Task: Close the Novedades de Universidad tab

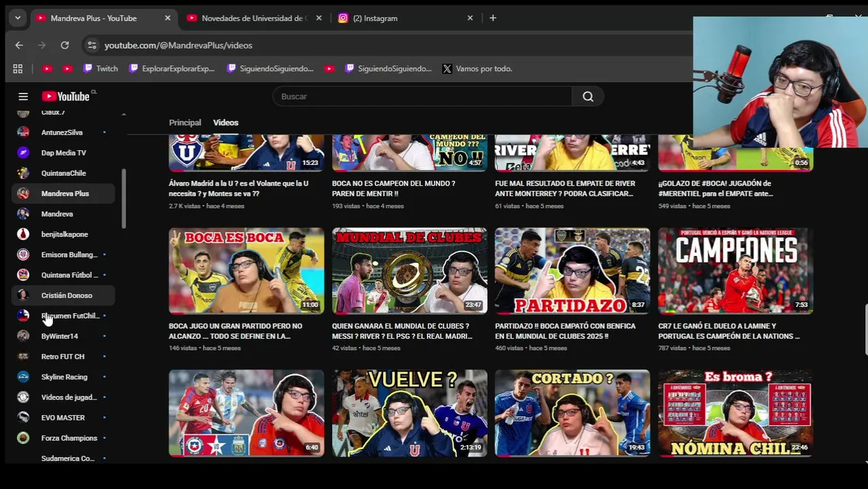Action: click(319, 18)
